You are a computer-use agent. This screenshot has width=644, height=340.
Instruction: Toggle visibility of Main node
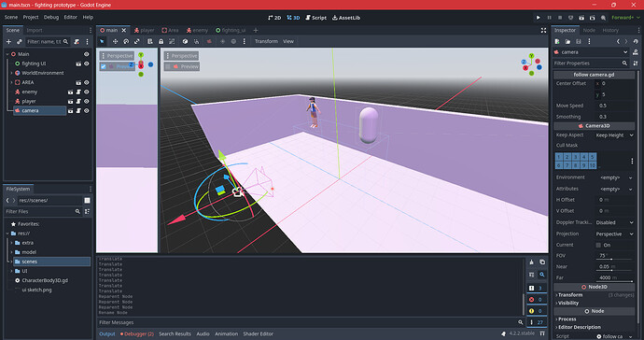click(86, 54)
